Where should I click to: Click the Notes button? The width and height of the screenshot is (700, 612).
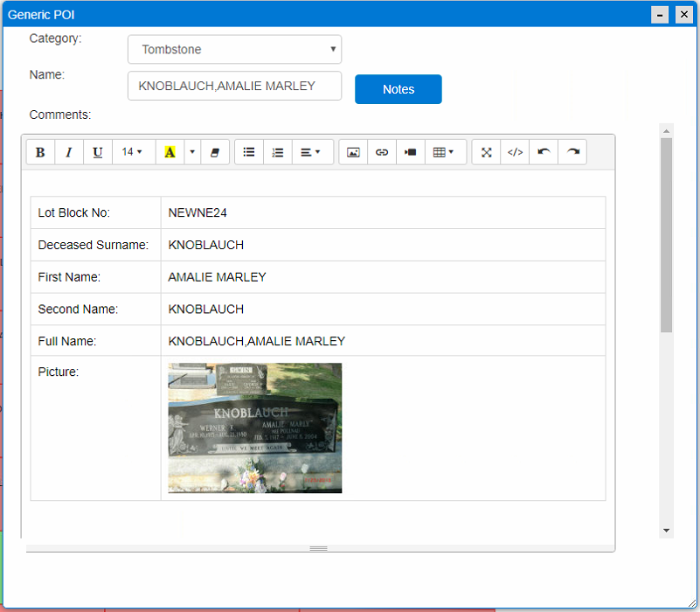[399, 89]
